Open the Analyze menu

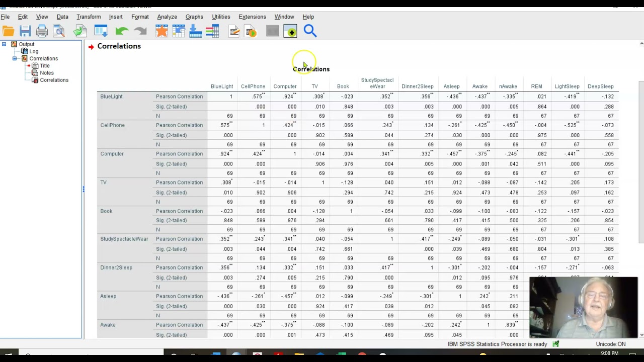167,17
